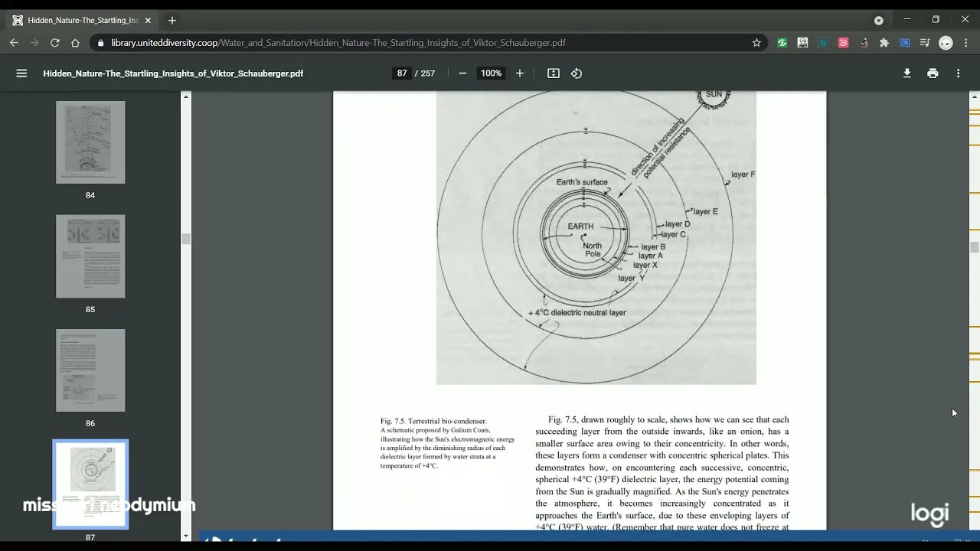Click the '+ 4°C dielectric neutral layer' label
Image resolution: width=980 pixels, height=551 pixels.
click(x=577, y=312)
